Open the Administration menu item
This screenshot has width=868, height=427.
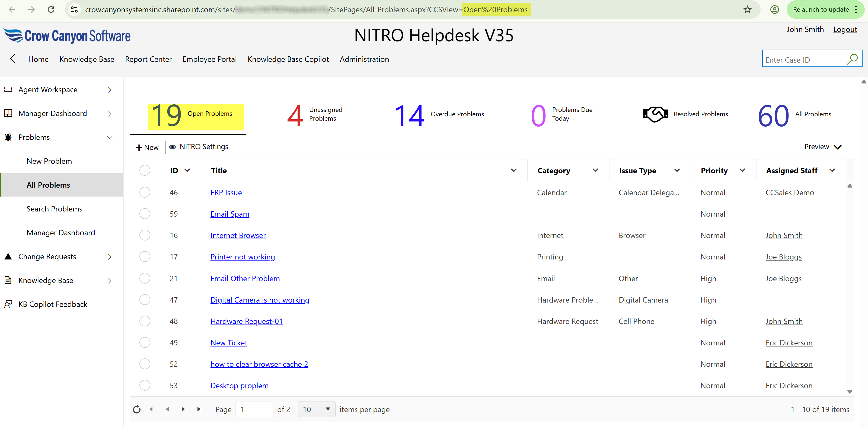click(x=364, y=59)
